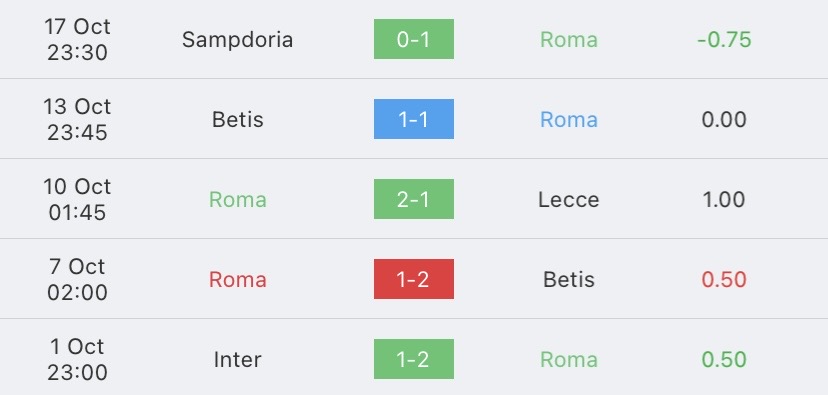This screenshot has height=395, width=828.
Task: Select Betis home team on 13 Oct
Action: coord(238,119)
